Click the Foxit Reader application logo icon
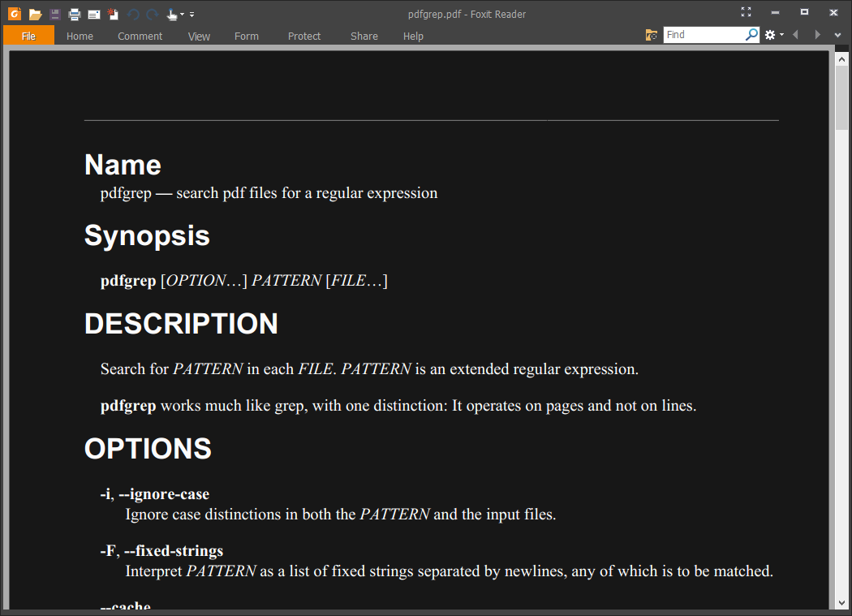The image size is (852, 616). coord(15,14)
